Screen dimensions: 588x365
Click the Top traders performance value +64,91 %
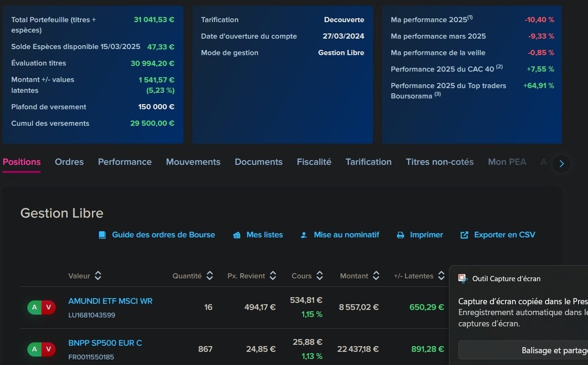click(539, 86)
